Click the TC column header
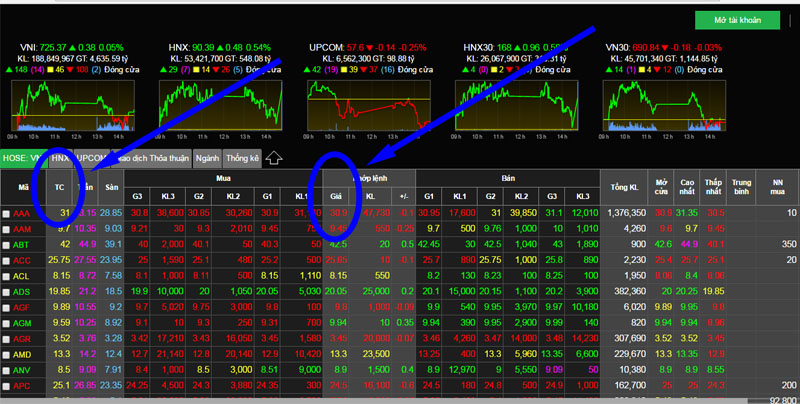The image size is (800, 404). pyautogui.click(x=59, y=187)
